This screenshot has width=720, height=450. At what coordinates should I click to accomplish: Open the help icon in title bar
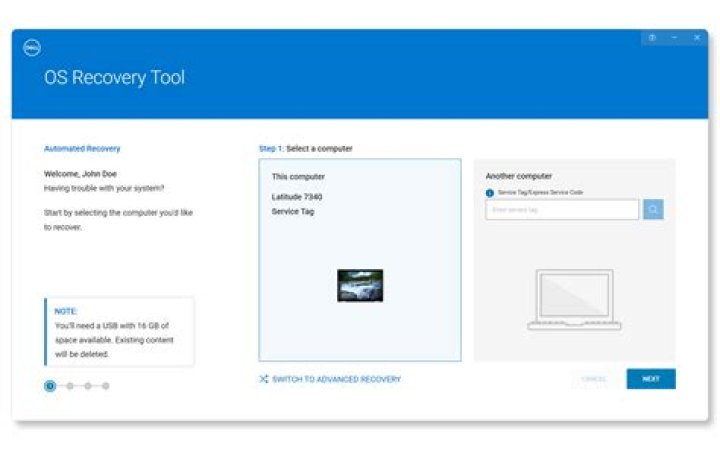coord(652,38)
